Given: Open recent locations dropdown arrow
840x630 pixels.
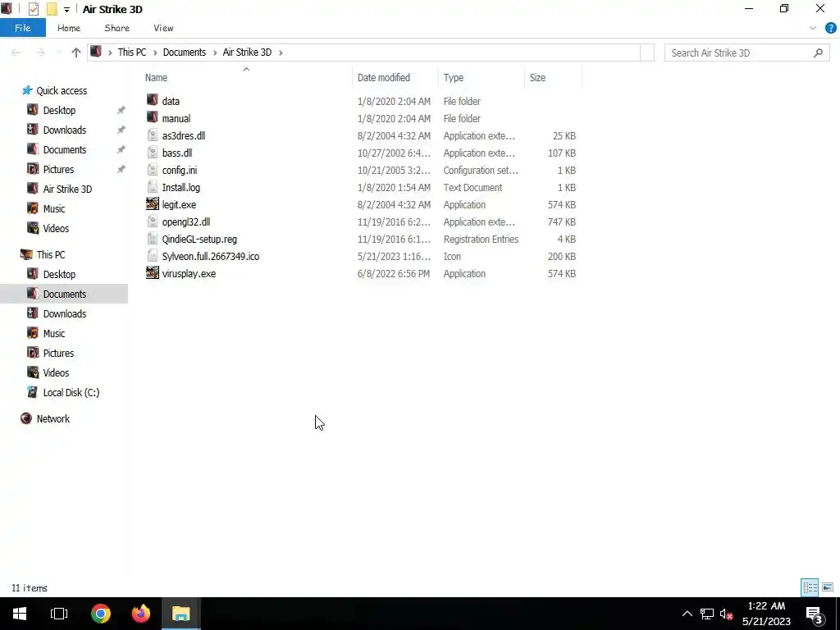Looking at the screenshot, I should 59,52.
